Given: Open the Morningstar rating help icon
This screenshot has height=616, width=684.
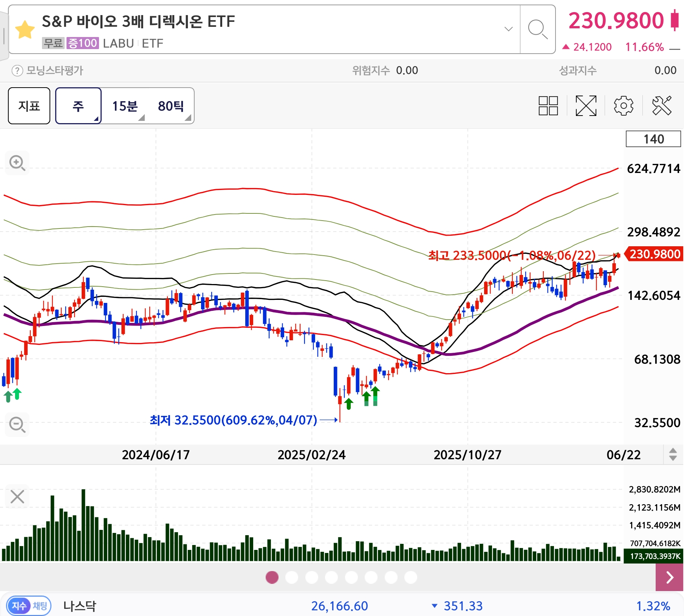Looking at the screenshot, I should click(17, 71).
